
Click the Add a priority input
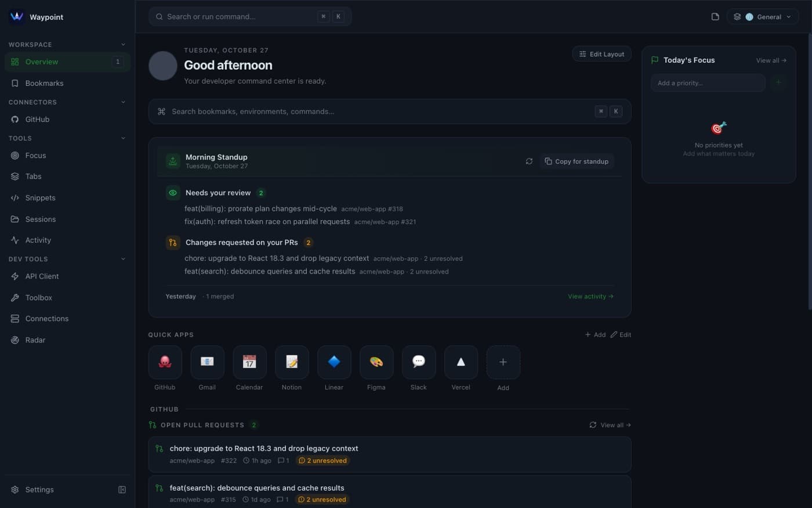(708, 82)
